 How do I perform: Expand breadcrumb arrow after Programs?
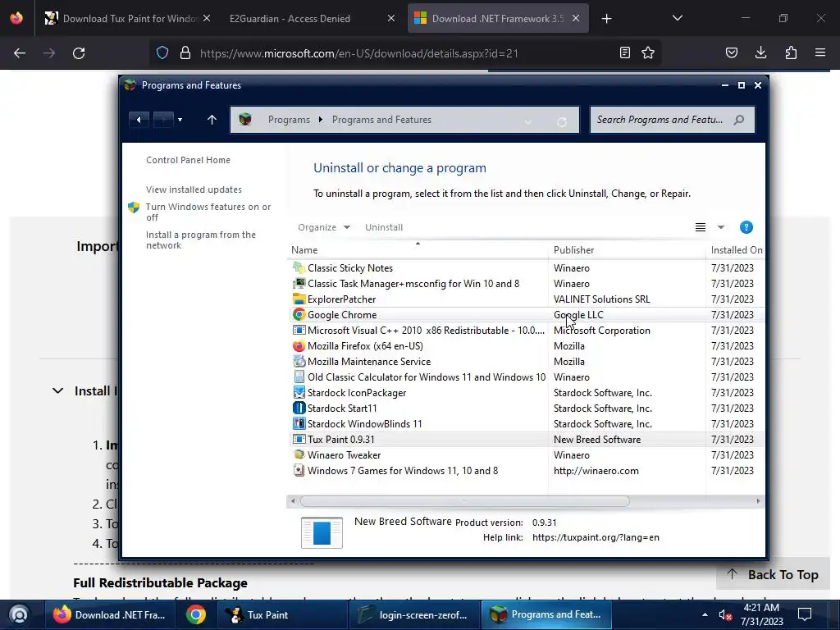(321, 120)
